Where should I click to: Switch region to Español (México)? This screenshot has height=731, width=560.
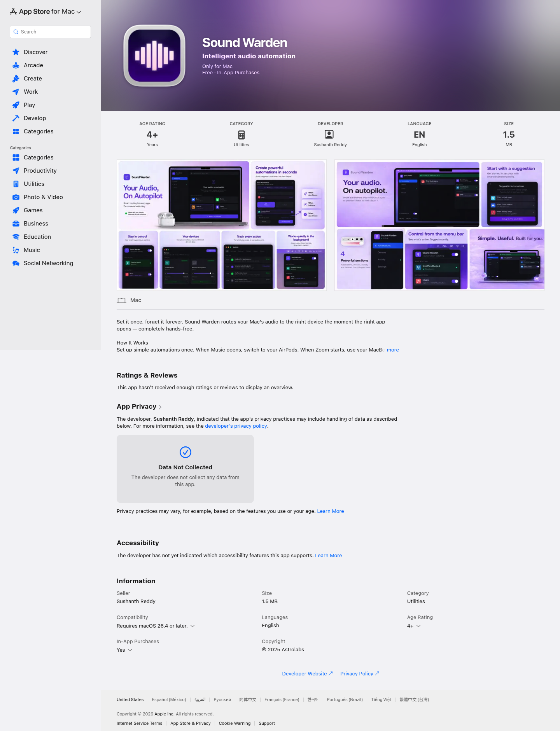(x=169, y=700)
